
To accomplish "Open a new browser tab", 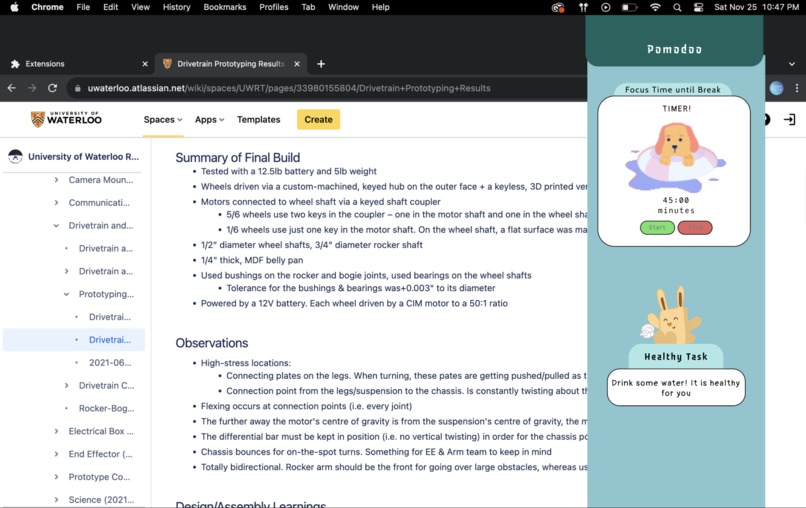I will 321,64.
